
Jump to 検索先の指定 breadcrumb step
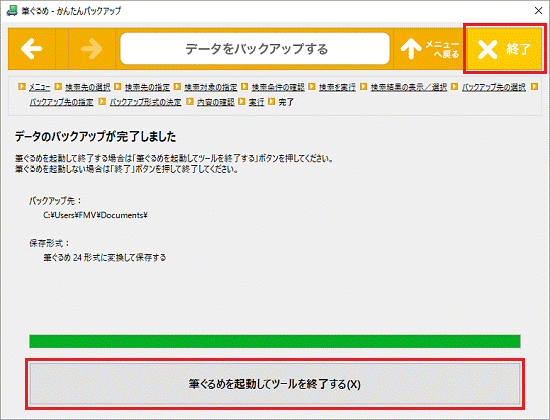[147, 87]
